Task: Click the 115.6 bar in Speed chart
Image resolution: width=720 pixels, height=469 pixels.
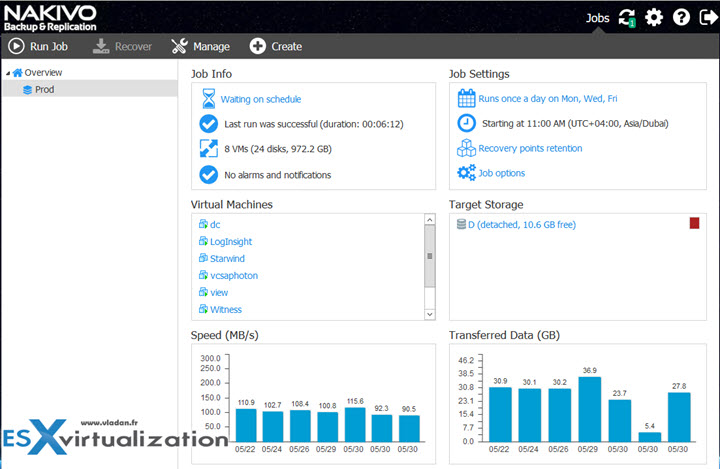Action: tap(355, 424)
